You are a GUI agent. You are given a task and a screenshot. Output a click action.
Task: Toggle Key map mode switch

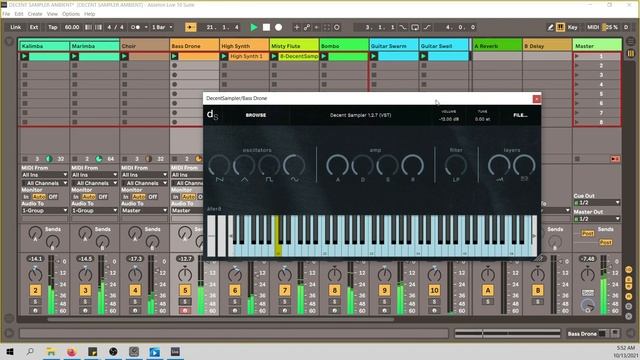[573, 27]
